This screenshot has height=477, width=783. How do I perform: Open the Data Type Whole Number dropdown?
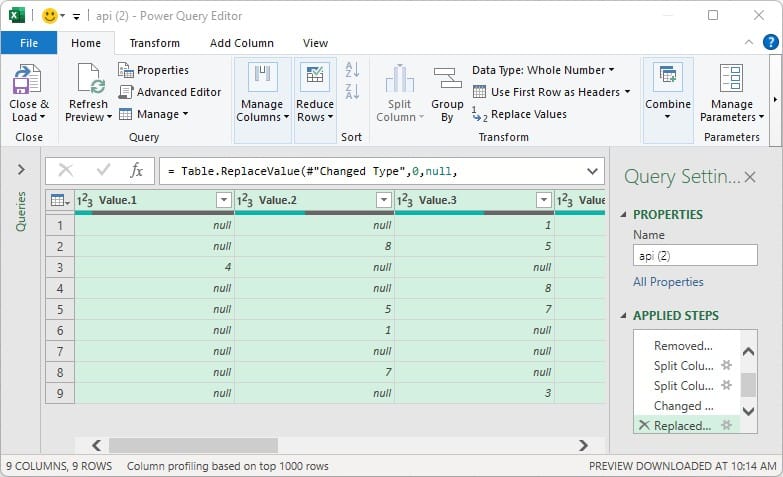click(x=543, y=70)
